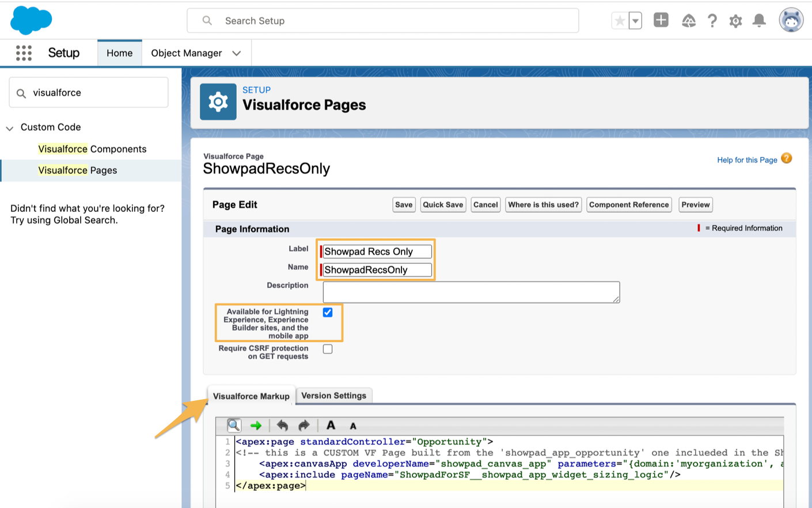This screenshot has height=508, width=812.
Task: Click the redo arrow in editor toolbar
Action: (304, 426)
